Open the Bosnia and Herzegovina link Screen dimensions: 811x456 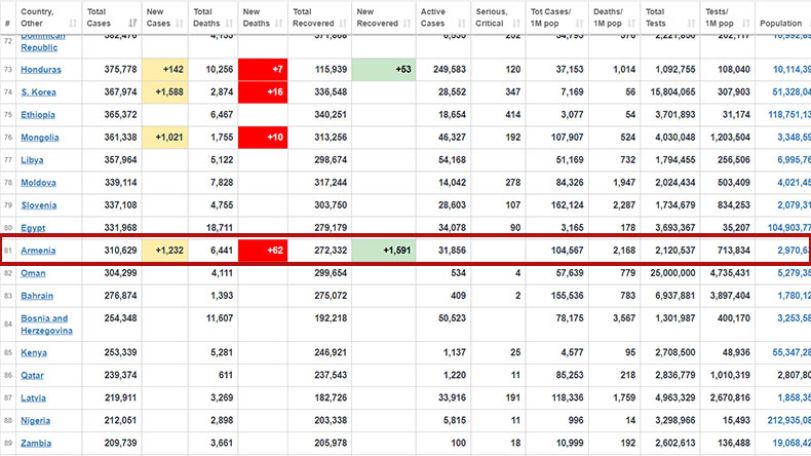(47, 324)
